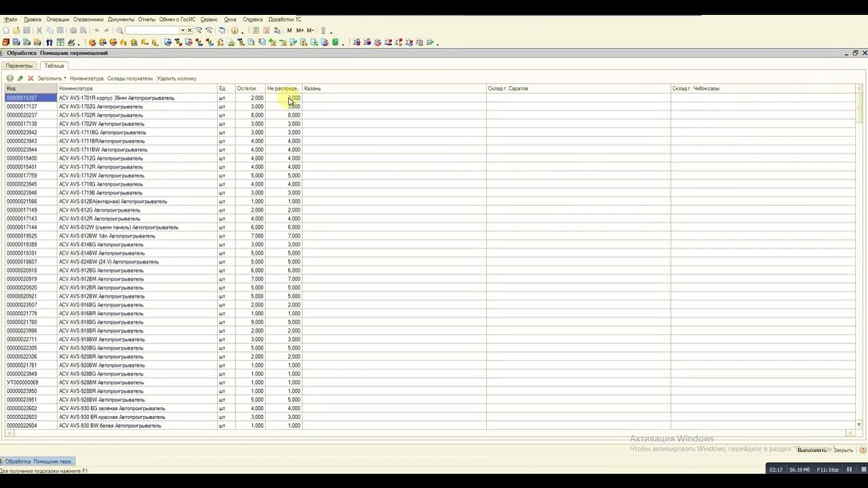Click the search text input field
Image resolution: width=868 pixels, height=488 pixels.
pyautogui.click(x=152, y=30)
